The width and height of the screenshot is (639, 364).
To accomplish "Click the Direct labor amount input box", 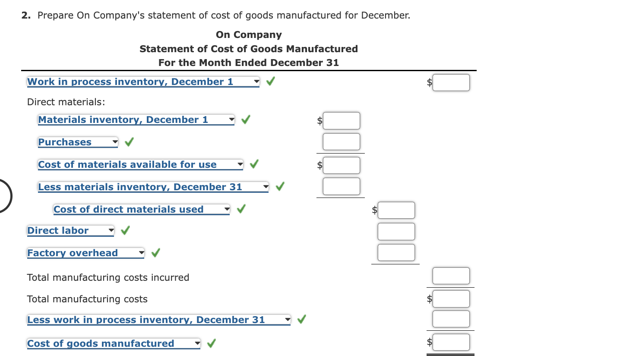I will pyautogui.click(x=396, y=231).
